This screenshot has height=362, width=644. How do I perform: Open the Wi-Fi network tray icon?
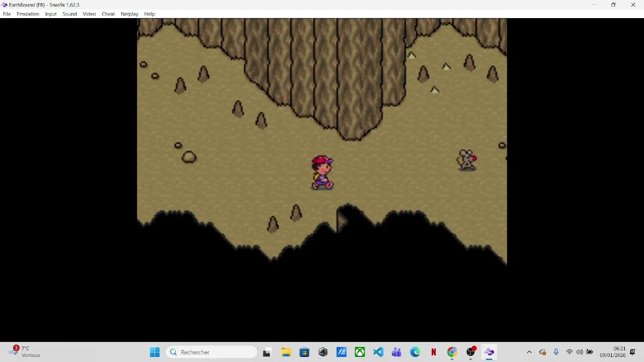[570, 352]
